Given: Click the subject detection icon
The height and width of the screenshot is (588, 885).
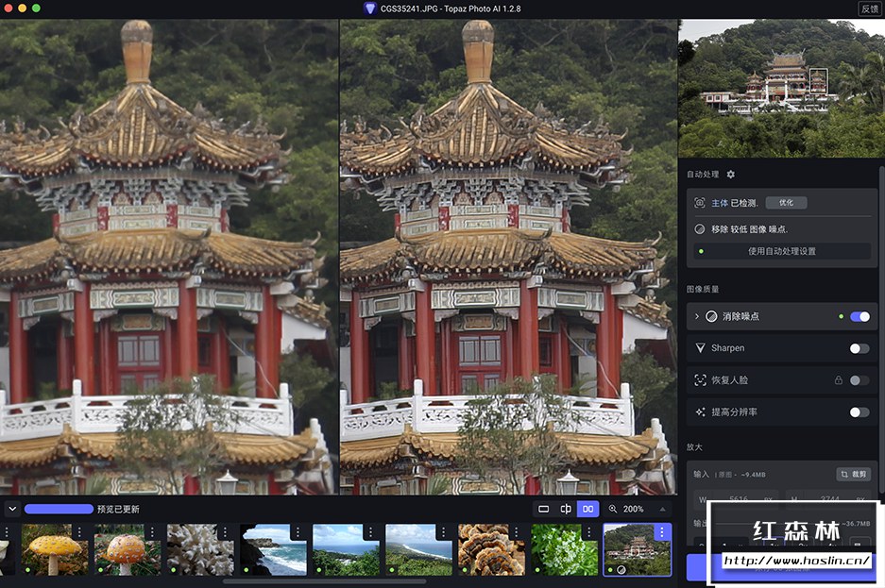Looking at the screenshot, I should tap(699, 203).
